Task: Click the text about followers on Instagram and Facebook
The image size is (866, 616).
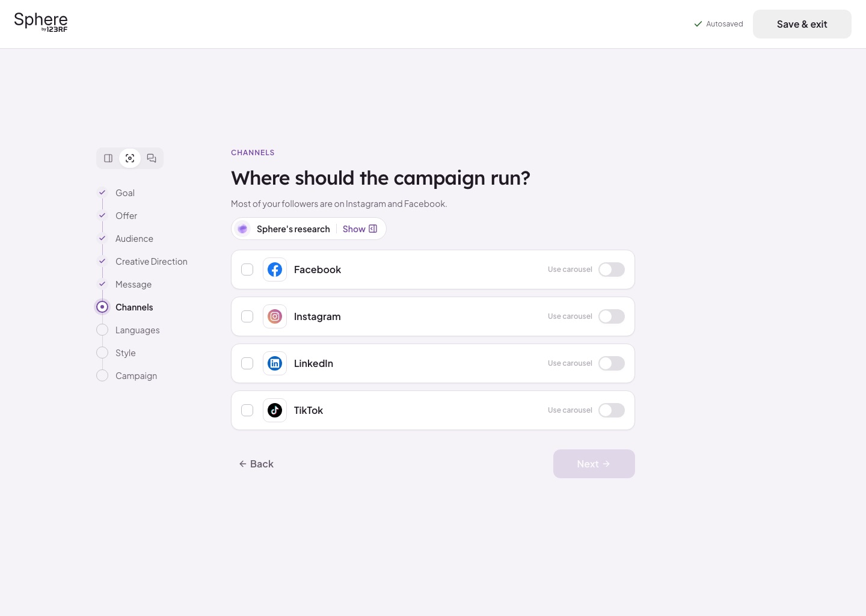Action: (x=339, y=204)
